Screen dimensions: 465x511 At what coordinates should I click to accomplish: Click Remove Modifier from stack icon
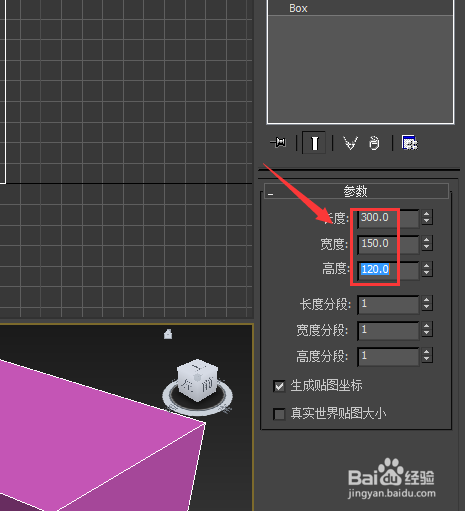point(374,143)
